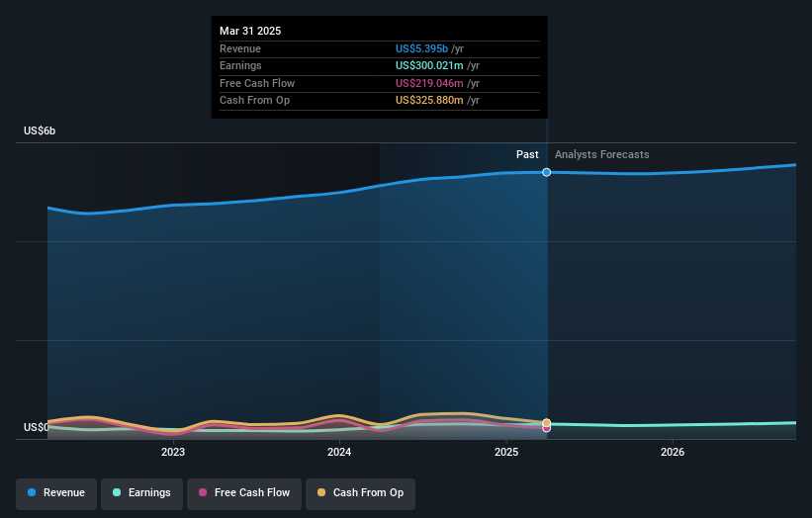Click the 2024 x-axis label
The image size is (812, 518).
pyautogui.click(x=339, y=453)
